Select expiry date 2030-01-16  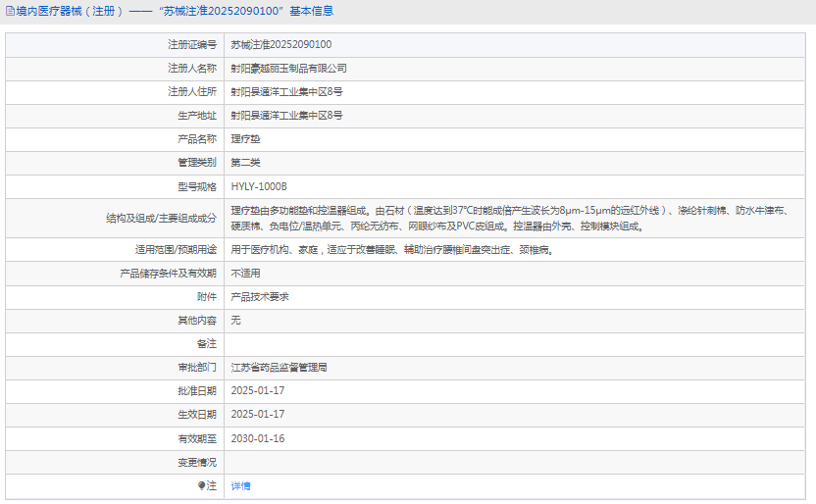pyautogui.click(x=258, y=438)
